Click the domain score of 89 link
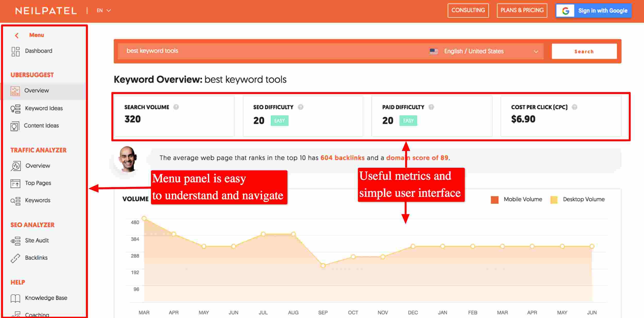 pos(417,158)
